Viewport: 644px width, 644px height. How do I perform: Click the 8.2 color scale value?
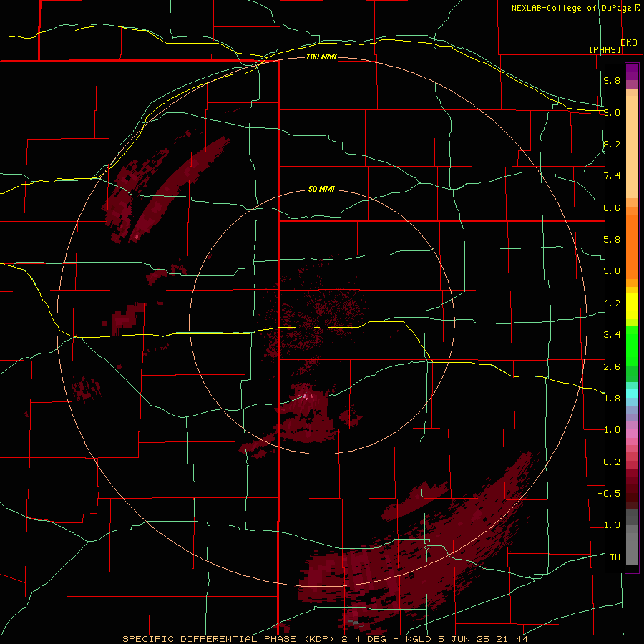click(x=612, y=144)
